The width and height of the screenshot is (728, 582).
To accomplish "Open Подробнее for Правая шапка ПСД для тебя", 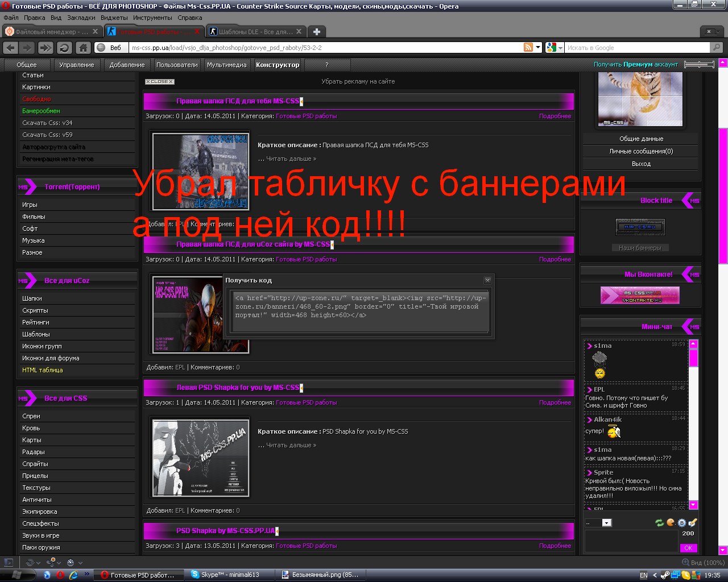I will click(555, 116).
